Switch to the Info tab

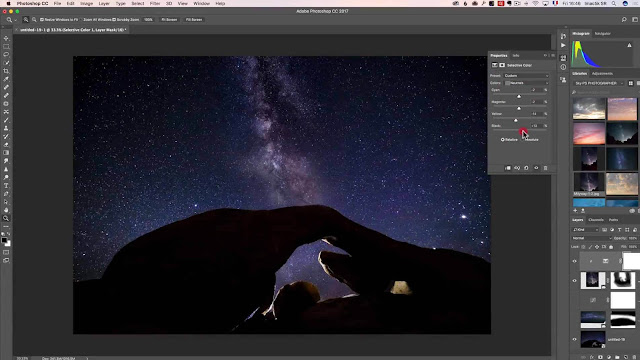click(x=516, y=56)
